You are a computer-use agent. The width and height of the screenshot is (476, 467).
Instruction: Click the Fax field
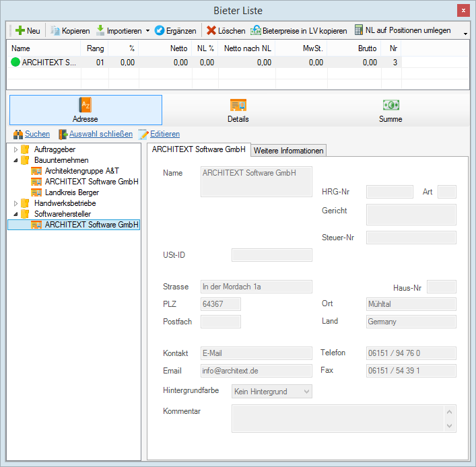411,371
